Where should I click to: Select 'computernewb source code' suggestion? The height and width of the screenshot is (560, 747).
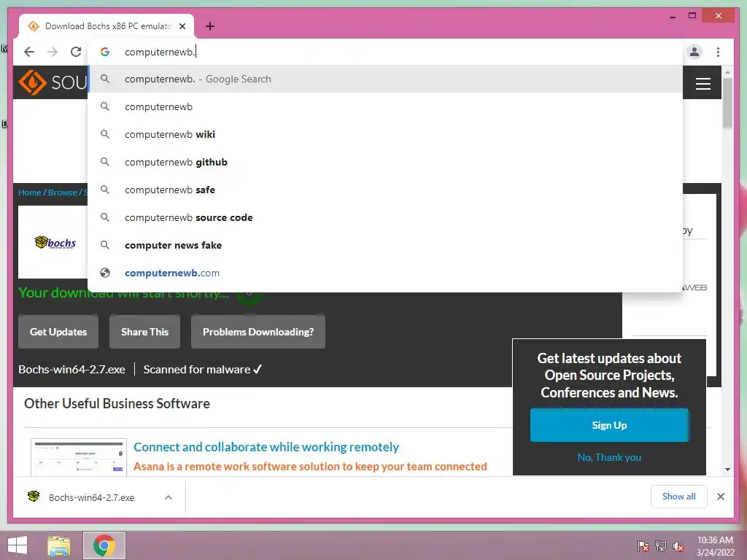click(385, 217)
